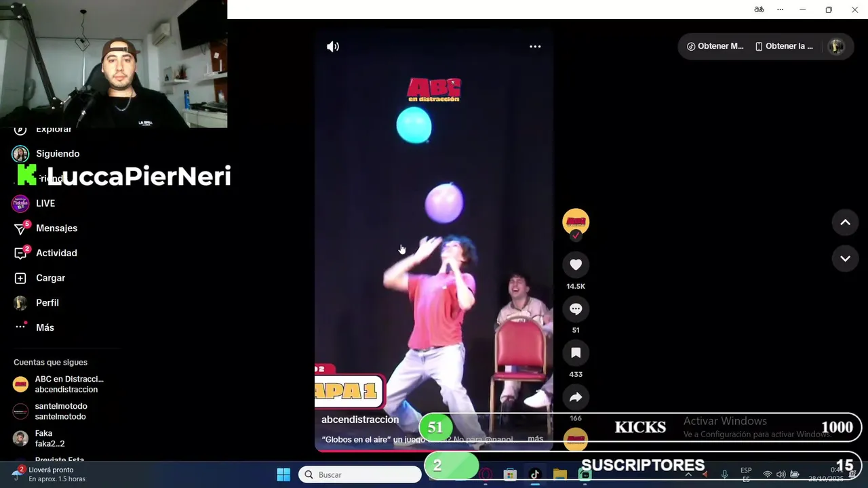Open the green app icon on taskbar
868x488 pixels.
pyautogui.click(x=585, y=474)
